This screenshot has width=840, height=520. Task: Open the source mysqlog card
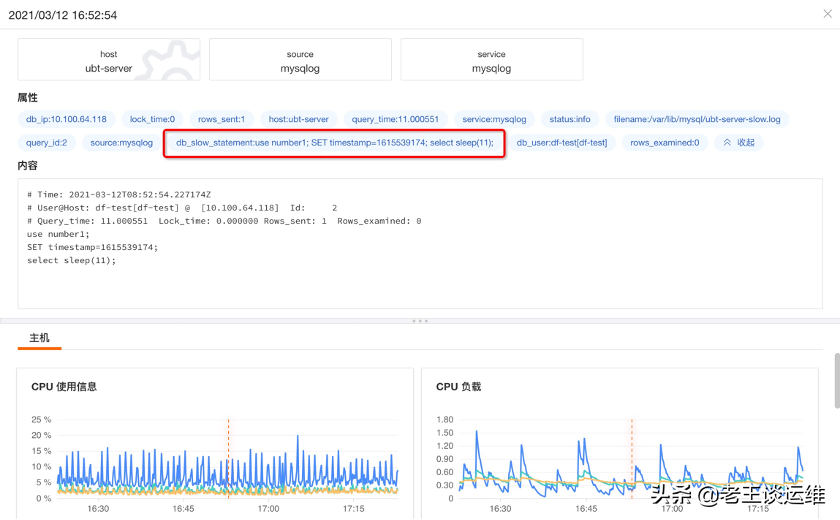point(300,59)
